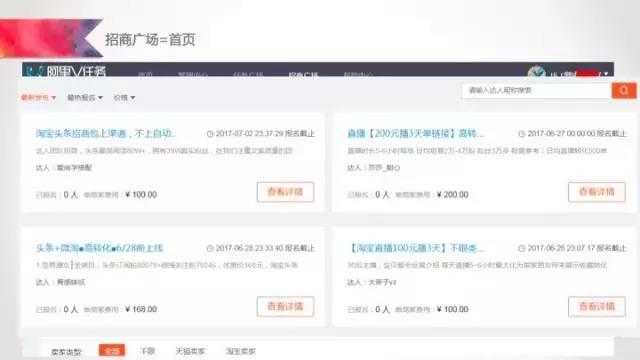
Task: Click the user avatar in header
Action: [x=536, y=72]
